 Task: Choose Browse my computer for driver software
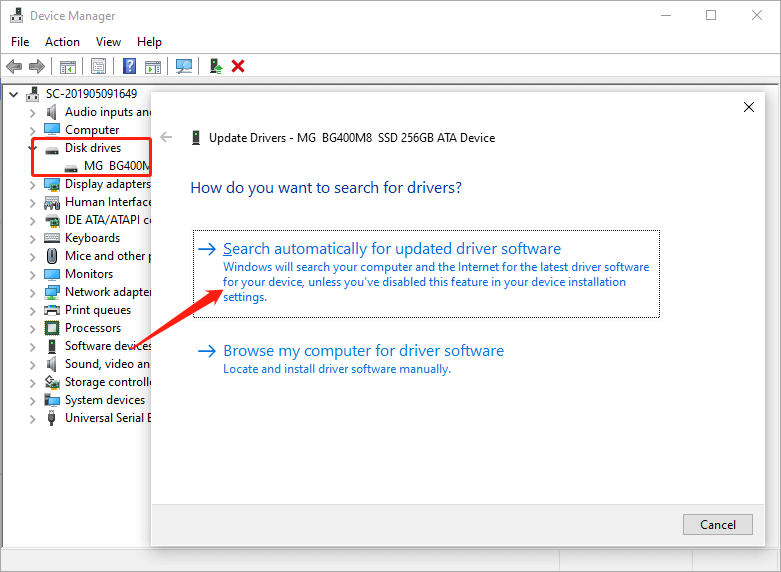(351, 359)
